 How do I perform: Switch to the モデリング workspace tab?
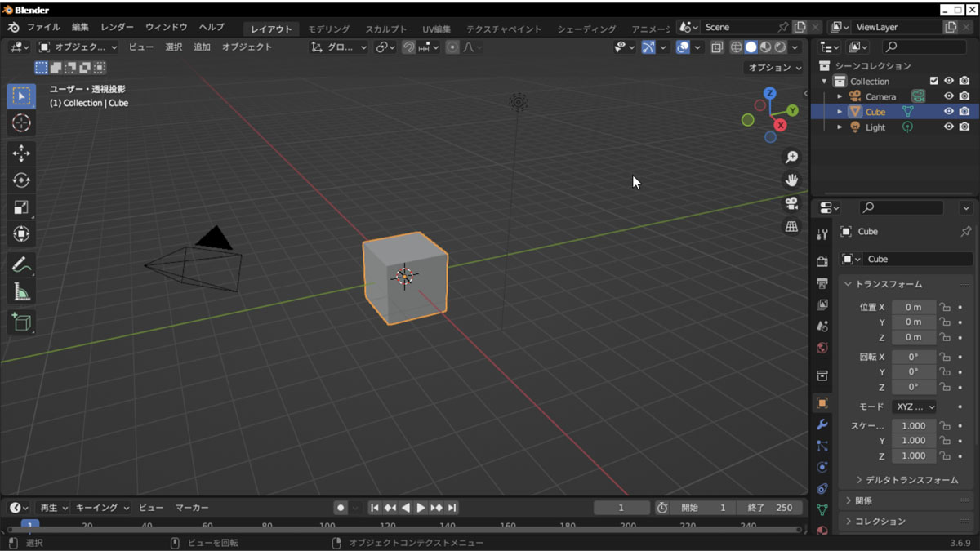coord(328,29)
